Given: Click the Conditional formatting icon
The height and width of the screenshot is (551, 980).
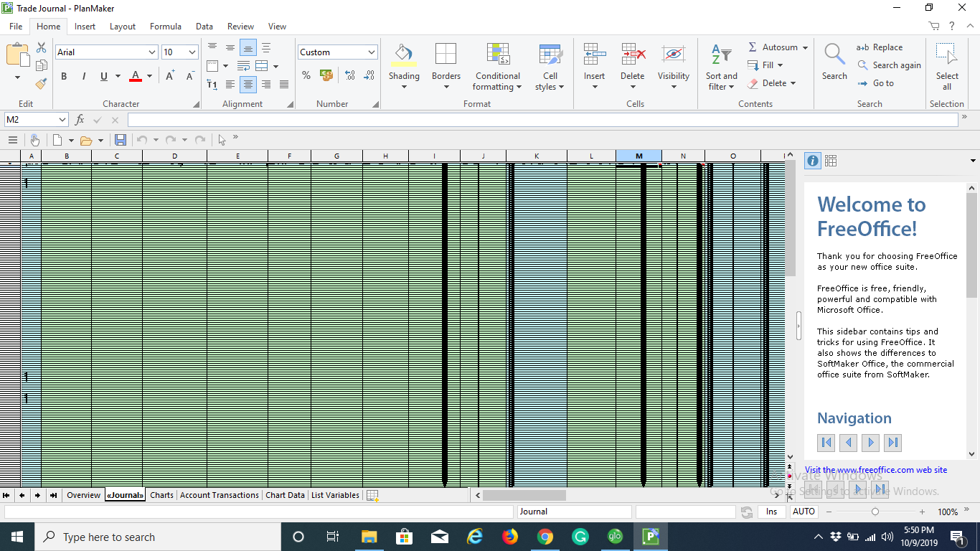Looking at the screenshot, I should [x=497, y=55].
